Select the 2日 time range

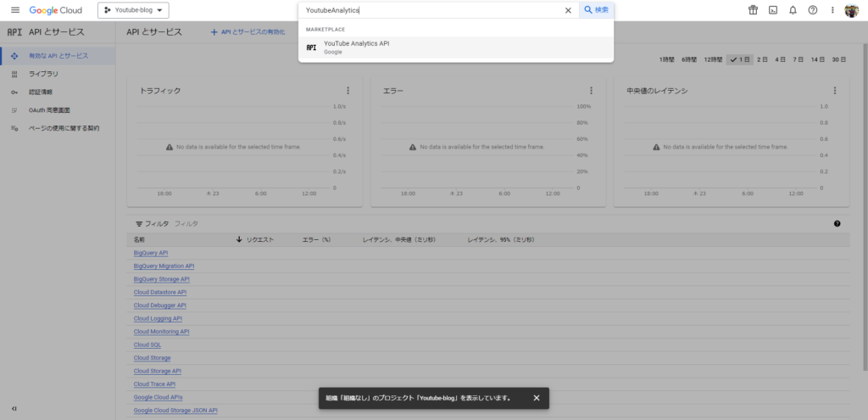(762, 59)
